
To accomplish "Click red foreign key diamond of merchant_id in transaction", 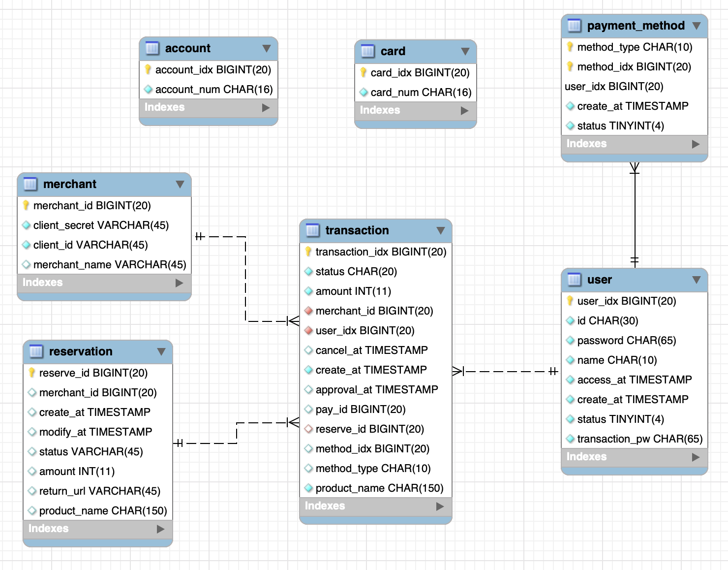I will 308,311.
